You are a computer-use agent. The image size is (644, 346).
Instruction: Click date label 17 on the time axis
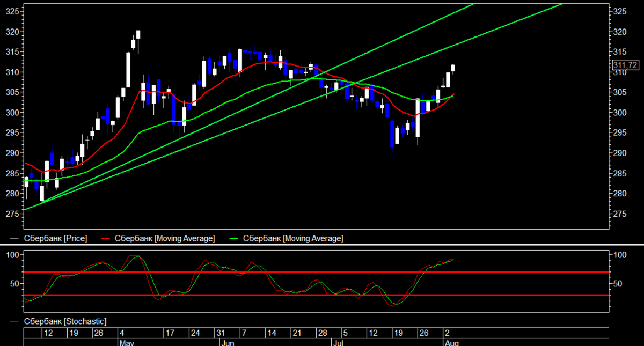click(170, 333)
